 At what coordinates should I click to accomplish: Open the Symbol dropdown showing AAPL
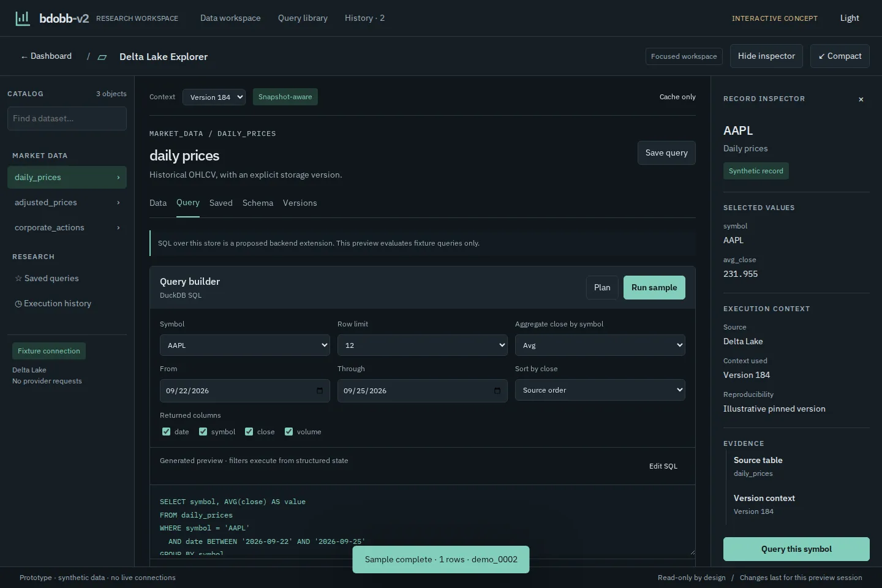click(x=245, y=345)
